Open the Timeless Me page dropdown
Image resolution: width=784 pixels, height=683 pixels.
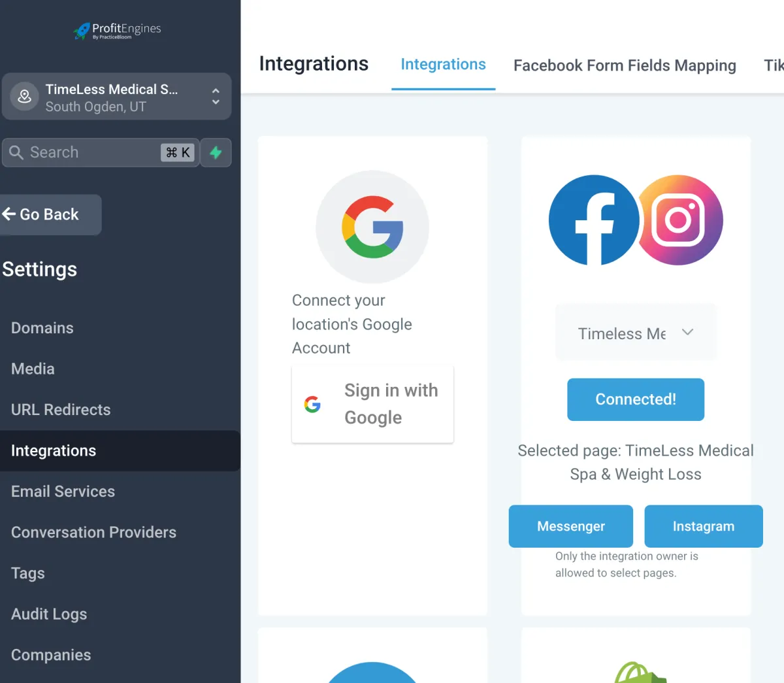636,333
